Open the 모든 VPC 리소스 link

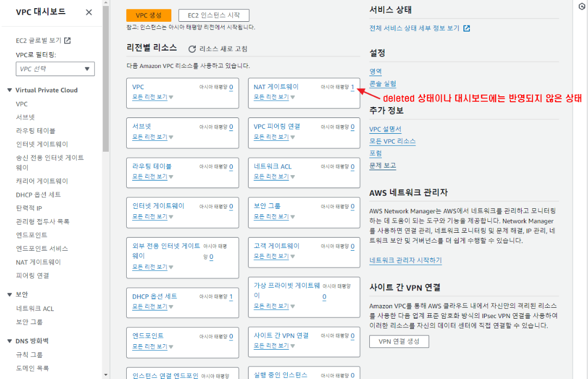392,142
